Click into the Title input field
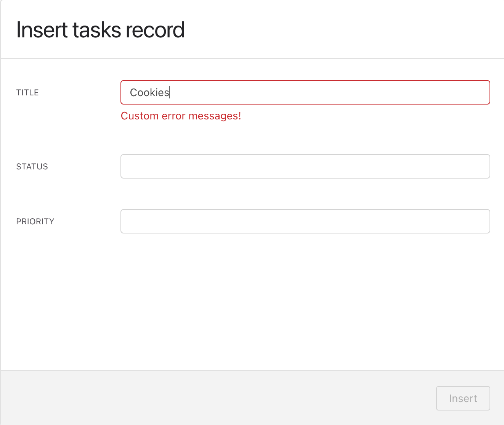The image size is (504, 425). 305,92
